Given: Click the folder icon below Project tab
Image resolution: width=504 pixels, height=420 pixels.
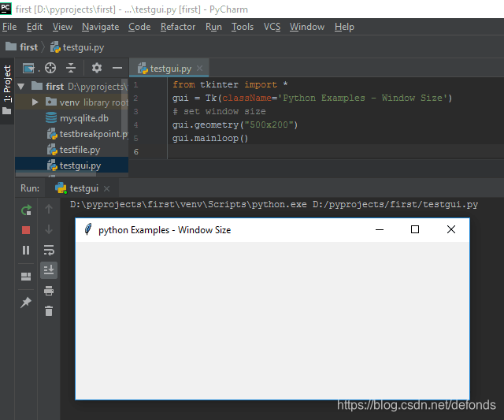Looking at the screenshot, I should tap(7, 111).
